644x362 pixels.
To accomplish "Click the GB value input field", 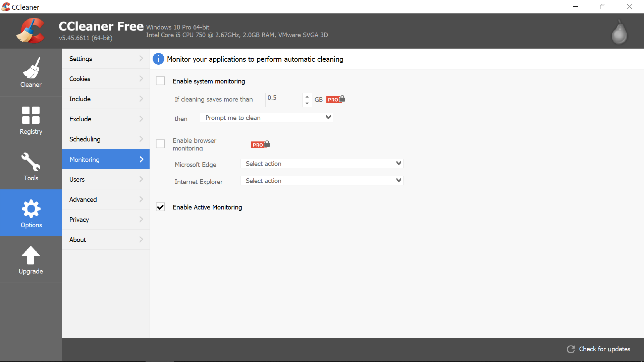I will tap(283, 99).
